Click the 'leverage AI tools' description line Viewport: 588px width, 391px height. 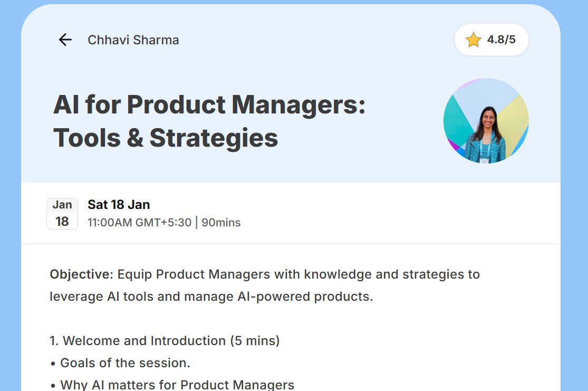tap(211, 297)
